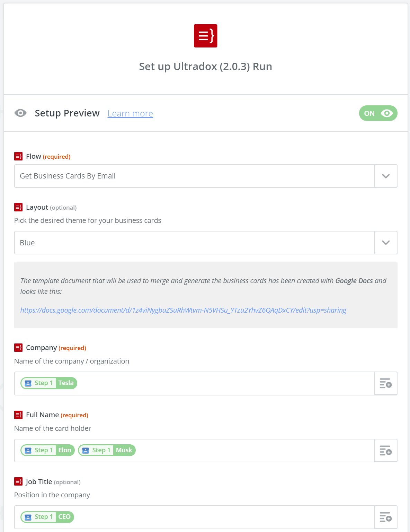Click the Ultradox icon beside Flow label
This screenshot has height=532, width=410.
18,156
